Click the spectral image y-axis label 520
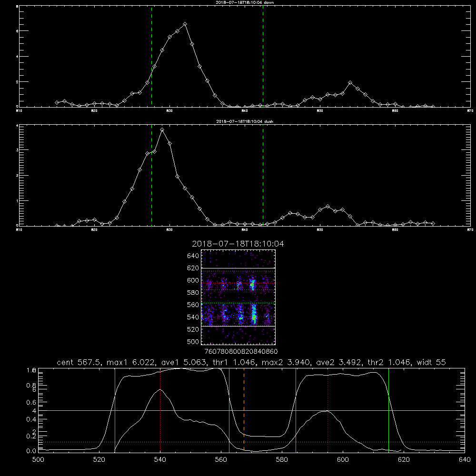 [x=193, y=329]
